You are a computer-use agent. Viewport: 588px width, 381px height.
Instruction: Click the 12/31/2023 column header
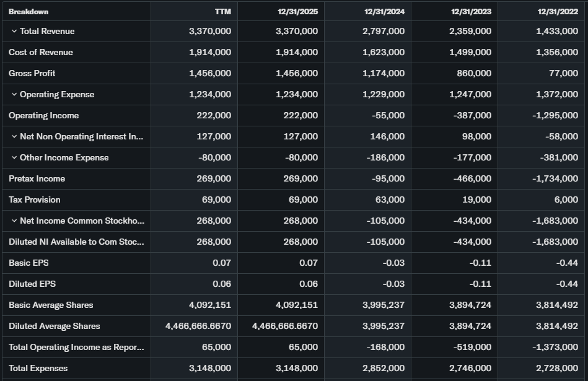point(471,12)
